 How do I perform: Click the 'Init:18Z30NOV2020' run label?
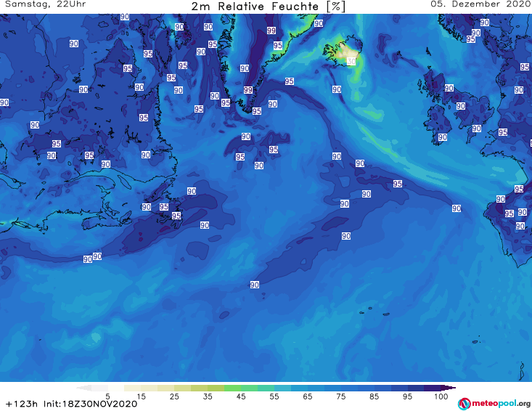(x=90, y=404)
